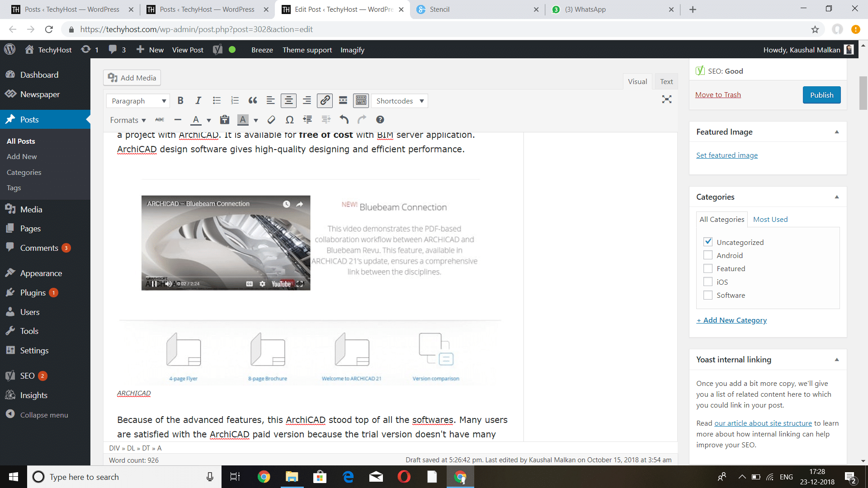
Task: Click the embedded YouTube video thumbnail
Action: point(226,243)
